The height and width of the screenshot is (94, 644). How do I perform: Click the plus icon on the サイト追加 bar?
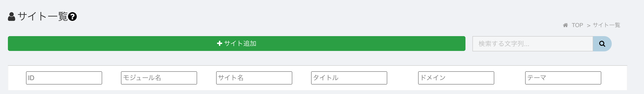pyautogui.click(x=219, y=43)
